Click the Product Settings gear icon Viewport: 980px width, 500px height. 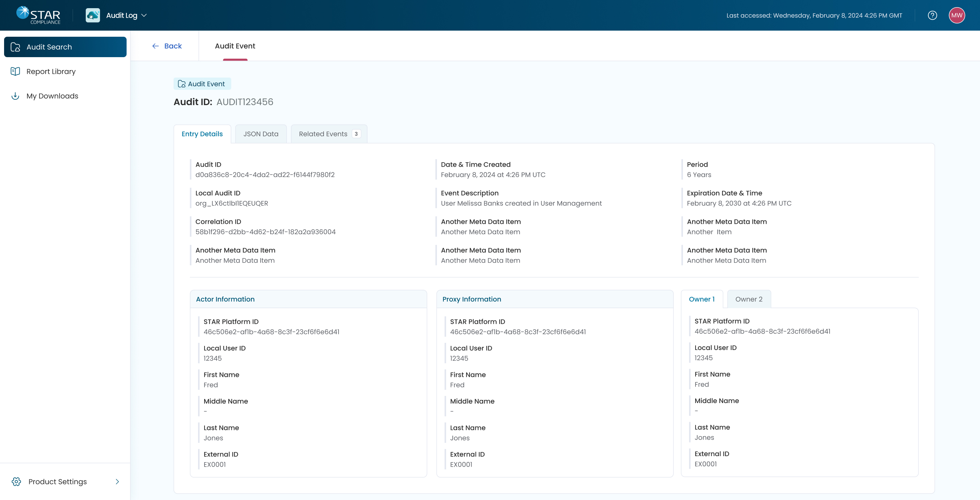tap(16, 481)
